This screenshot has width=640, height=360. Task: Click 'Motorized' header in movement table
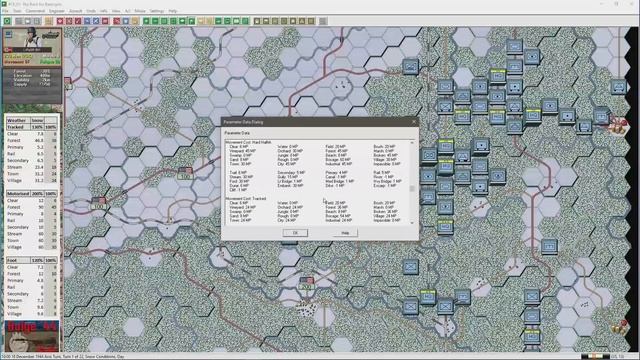tap(18, 193)
